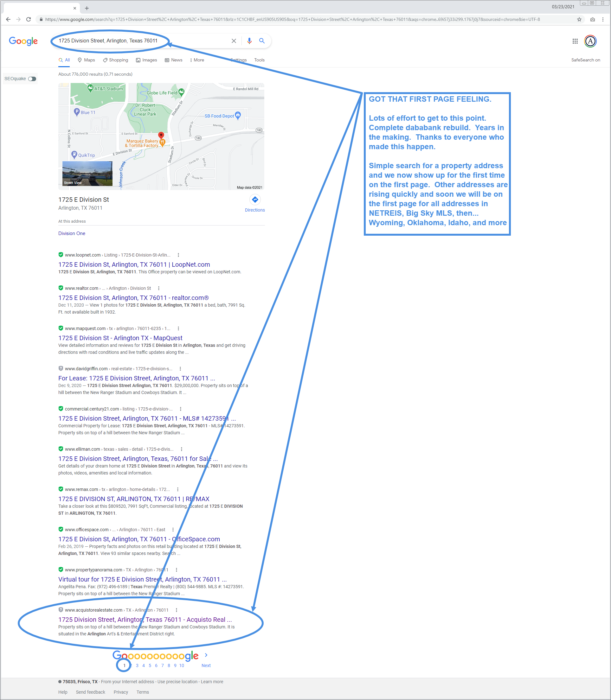Open OfficeSpace.com result title link
Viewport: 611px width, 700px height.
coord(139,539)
